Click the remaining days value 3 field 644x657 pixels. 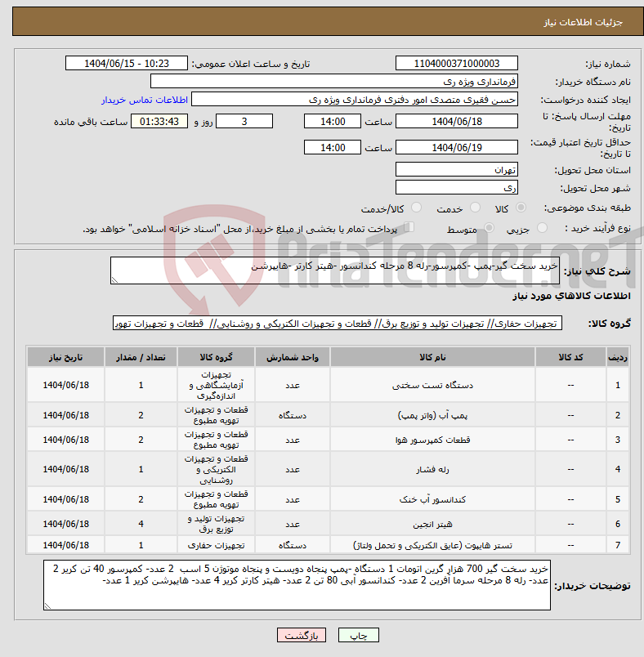pos(244,122)
